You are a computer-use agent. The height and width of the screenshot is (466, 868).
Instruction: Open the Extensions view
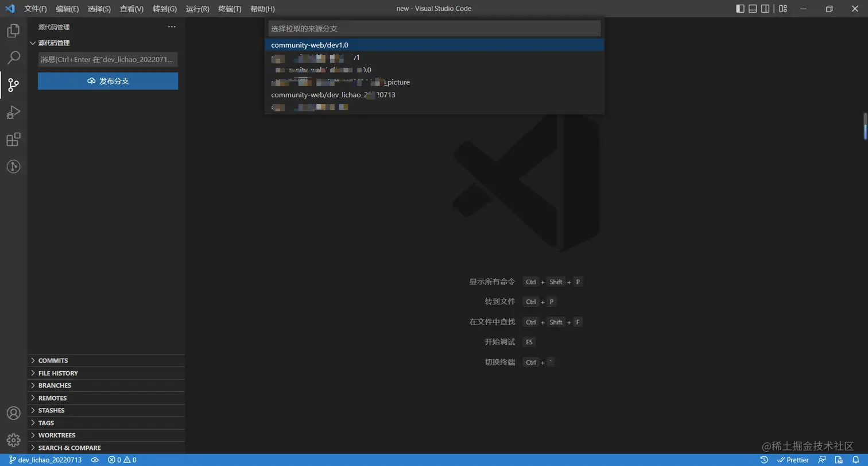click(x=13, y=140)
